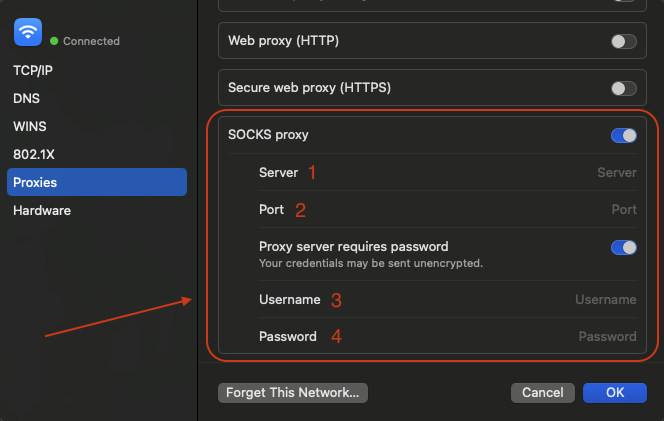The image size is (664, 421).
Task: Switch to the DNS section
Action: pos(26,99)
